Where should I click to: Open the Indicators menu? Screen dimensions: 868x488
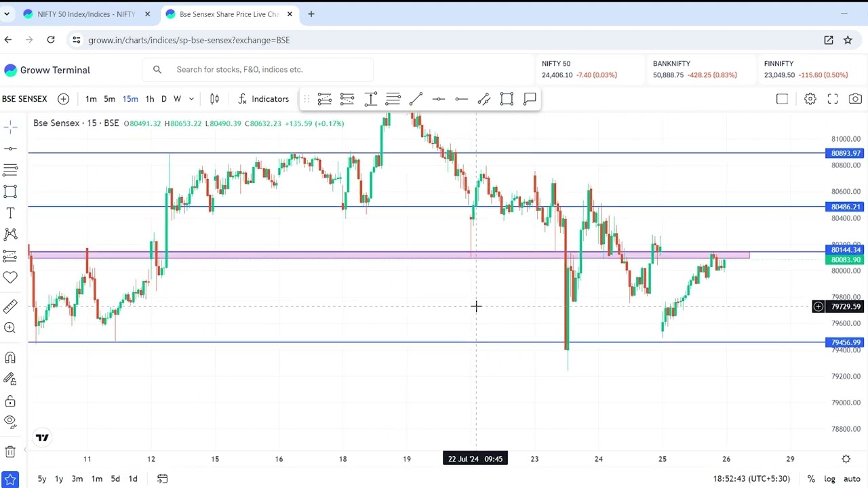264,99
